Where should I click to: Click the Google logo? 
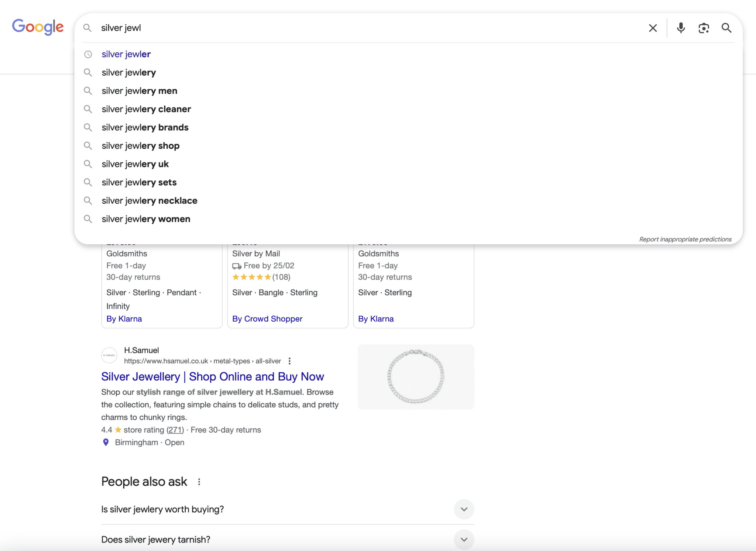(x=38, y=27)
